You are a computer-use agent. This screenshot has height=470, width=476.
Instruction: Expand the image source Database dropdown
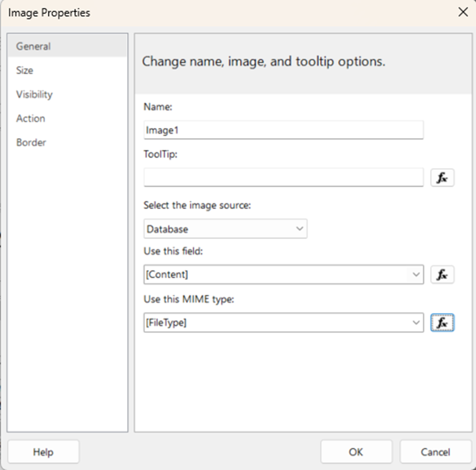pyautogui.click(x=299, y=229)
